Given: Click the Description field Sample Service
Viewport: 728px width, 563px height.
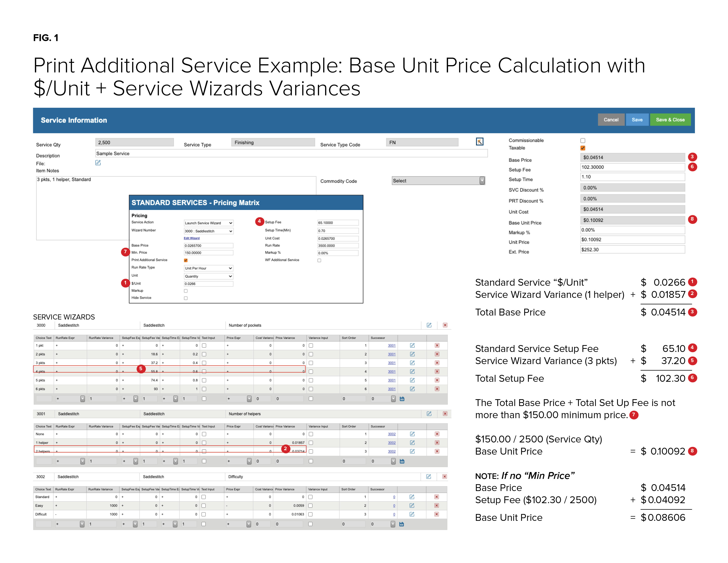Looking at the screenshot, I should click(x=291, y=153).
